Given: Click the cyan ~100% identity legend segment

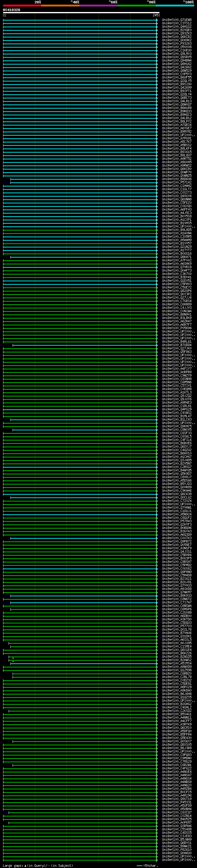Looking at the screenshot, I should 175,6.
